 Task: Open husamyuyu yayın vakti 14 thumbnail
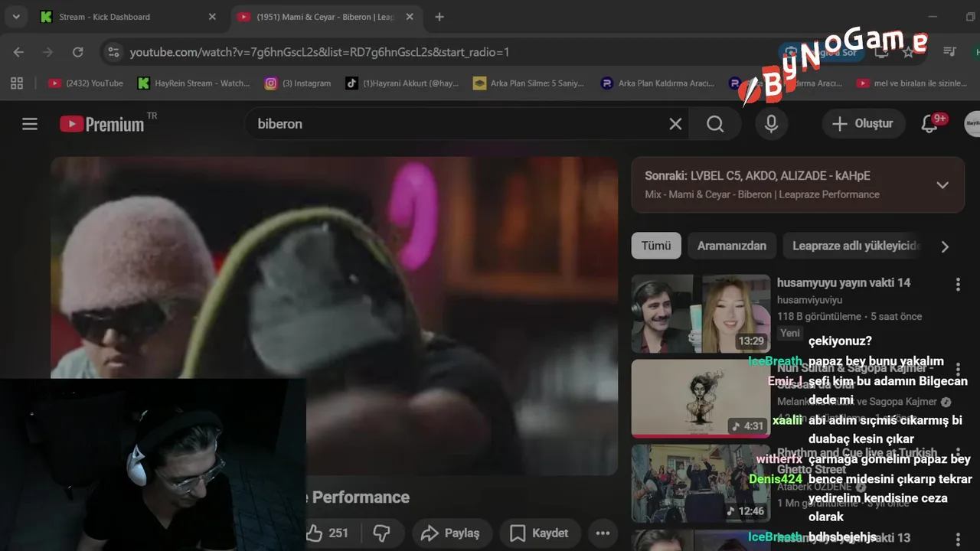click(701, 314)
